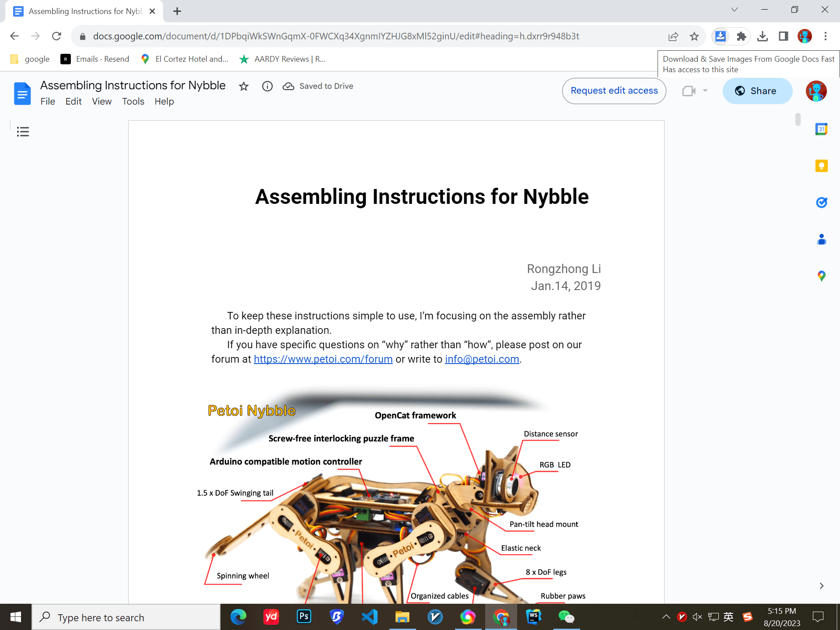Click the document title name field
This screenshot has height=630, width=840.
pyautogui.click(x=133, y=85)
